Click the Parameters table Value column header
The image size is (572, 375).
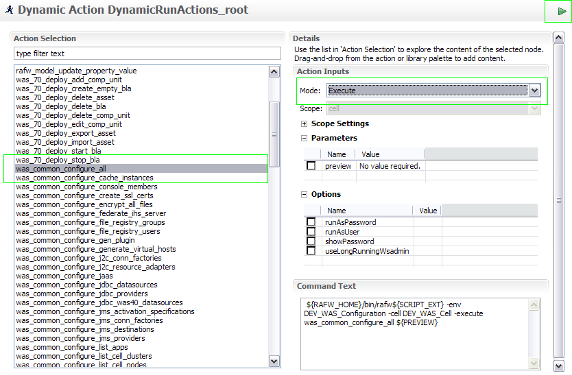click(391, 154)
